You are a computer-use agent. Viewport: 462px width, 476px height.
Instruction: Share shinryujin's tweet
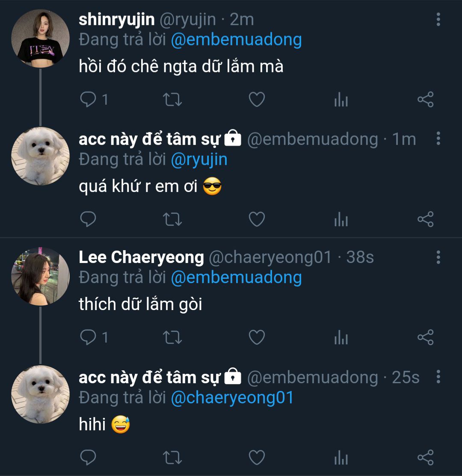coord(425,100)
